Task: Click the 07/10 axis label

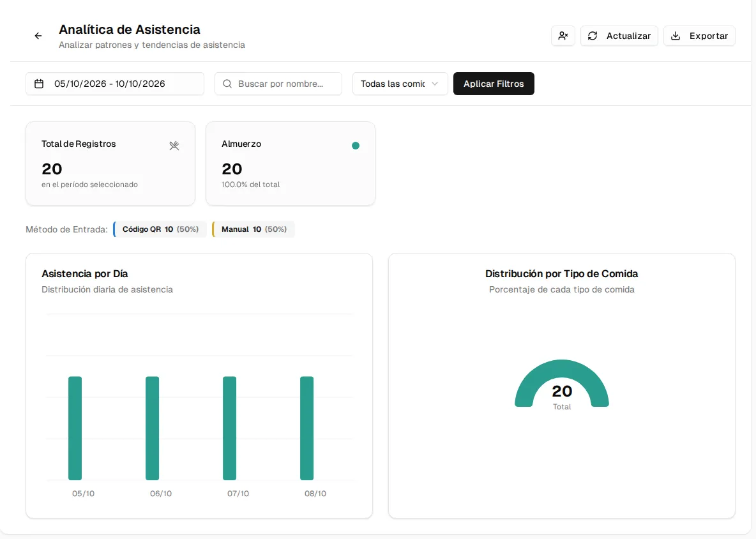Action: 238,494
